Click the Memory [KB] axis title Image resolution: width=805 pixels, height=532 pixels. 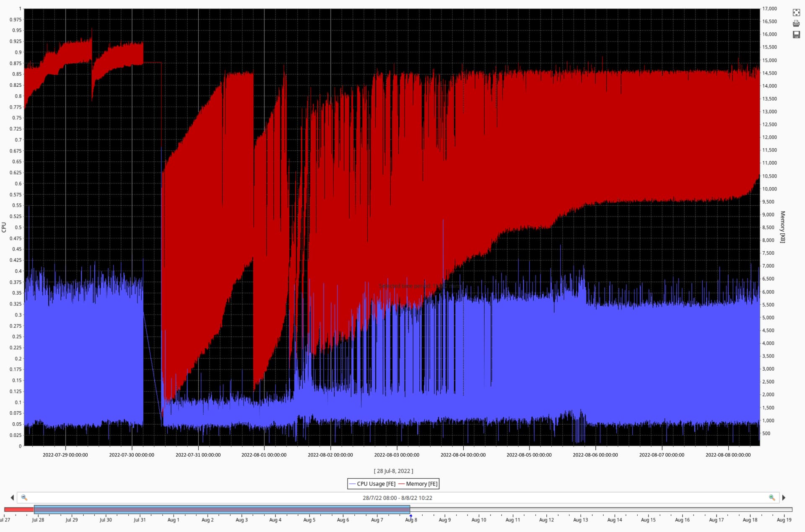click(x=782, y=227)
